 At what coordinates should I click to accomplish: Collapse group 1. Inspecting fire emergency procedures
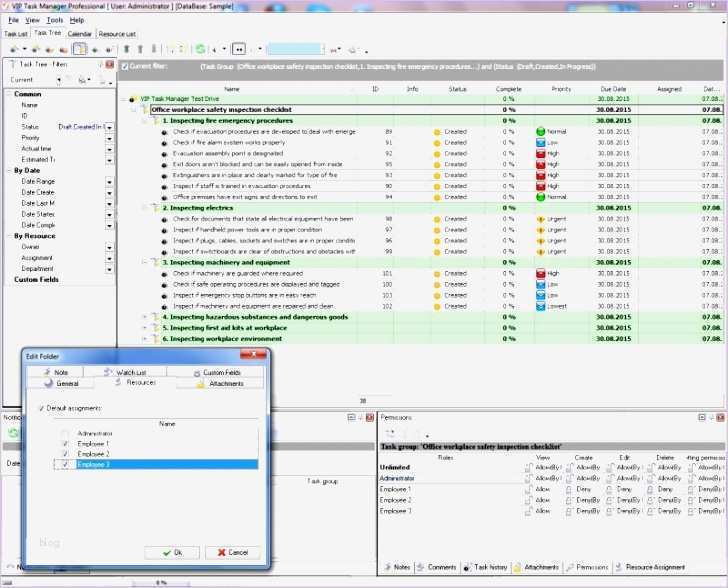tap(144, 121)
